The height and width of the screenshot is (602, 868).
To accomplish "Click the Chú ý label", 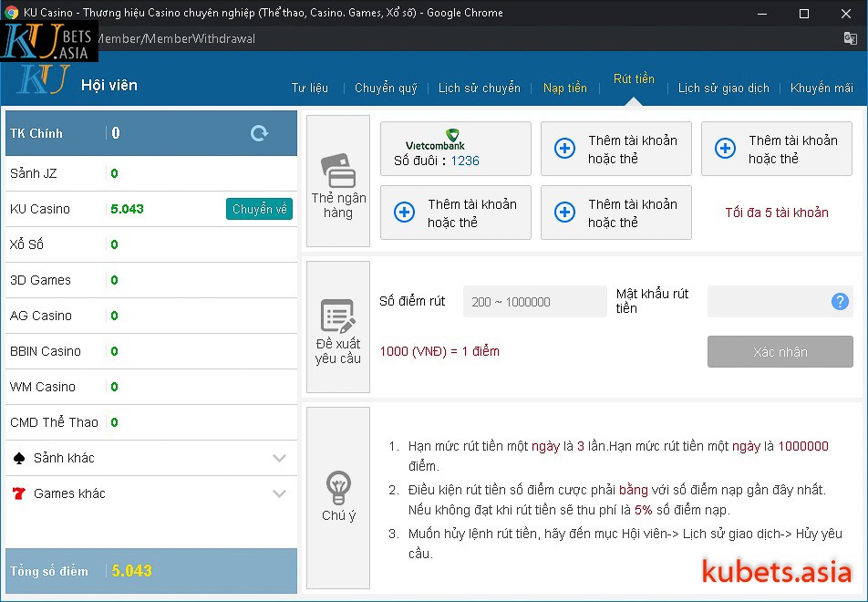I will tap(338, 515).
